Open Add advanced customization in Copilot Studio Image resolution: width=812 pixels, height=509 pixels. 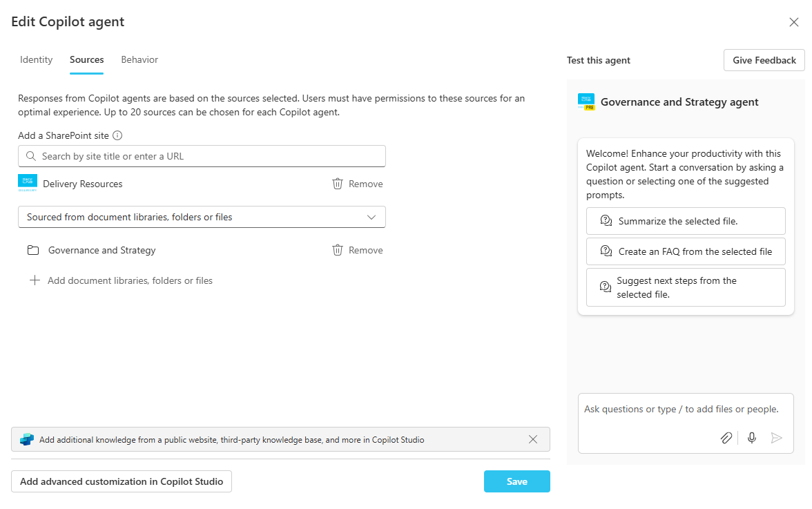click(x=122, y=481)
